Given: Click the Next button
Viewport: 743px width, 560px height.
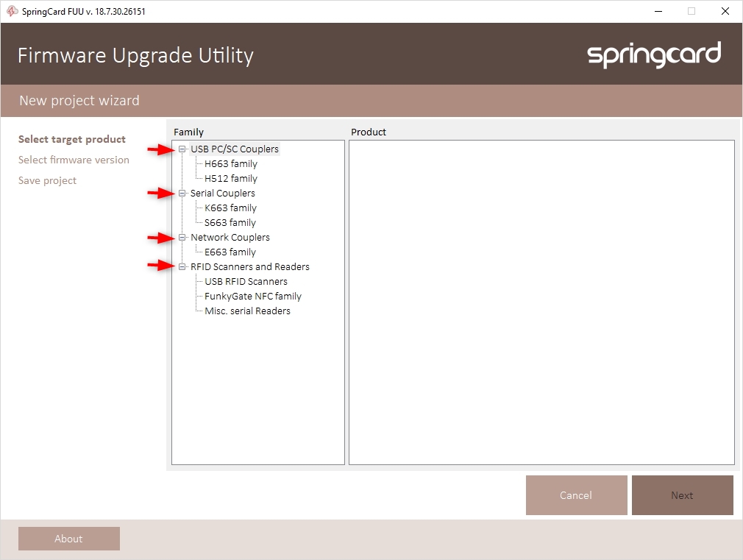Looking at the screenshot, I should tap(683, 495).
